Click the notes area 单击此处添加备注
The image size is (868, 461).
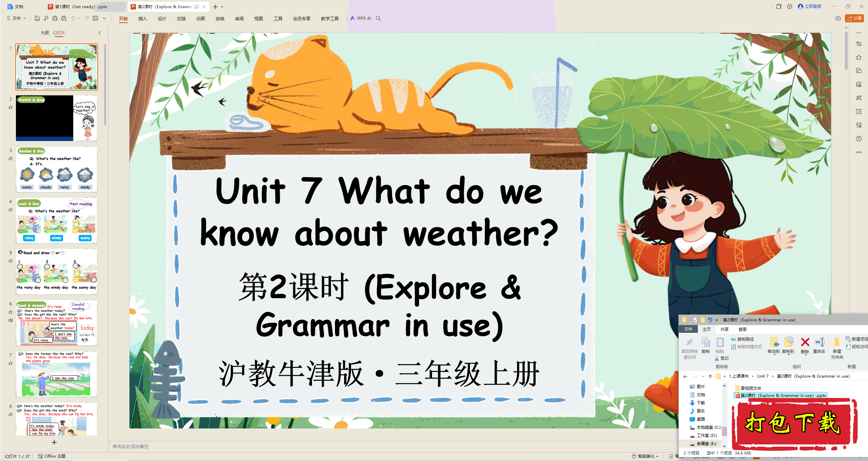click(131, 447)
